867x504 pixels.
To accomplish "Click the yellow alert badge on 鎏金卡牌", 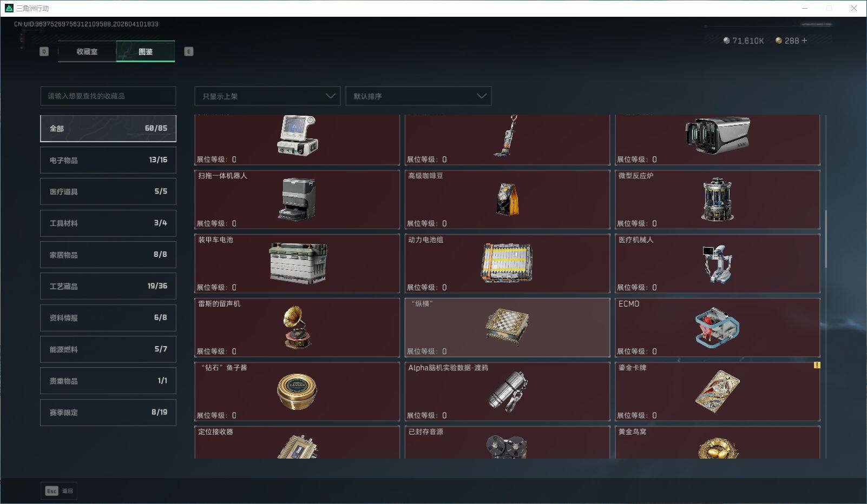I will [x=817, y=365].
